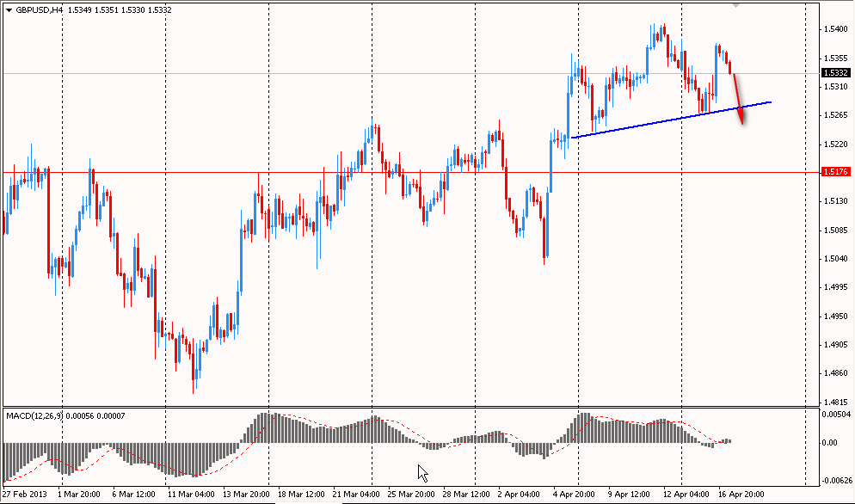Click the 25 Mar 20:00 time label

[x=413, y=495]
